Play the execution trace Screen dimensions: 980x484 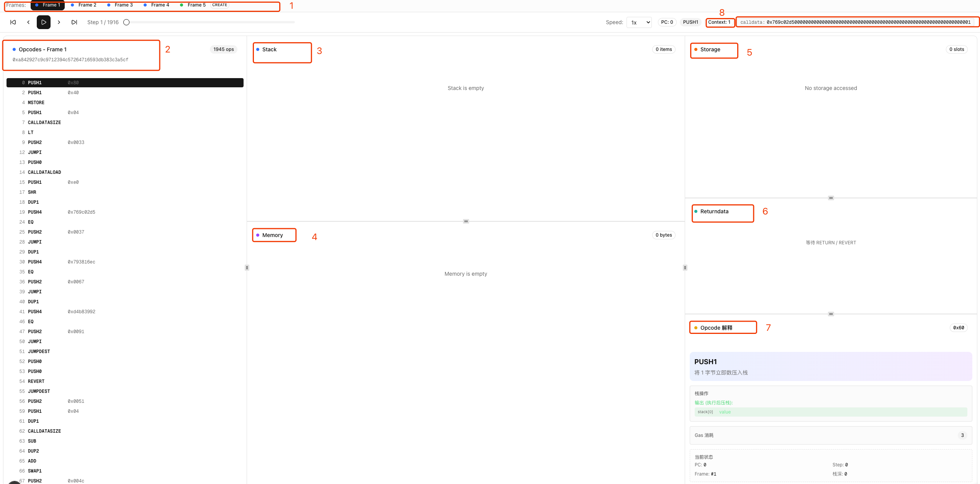[x=44, y=22]
